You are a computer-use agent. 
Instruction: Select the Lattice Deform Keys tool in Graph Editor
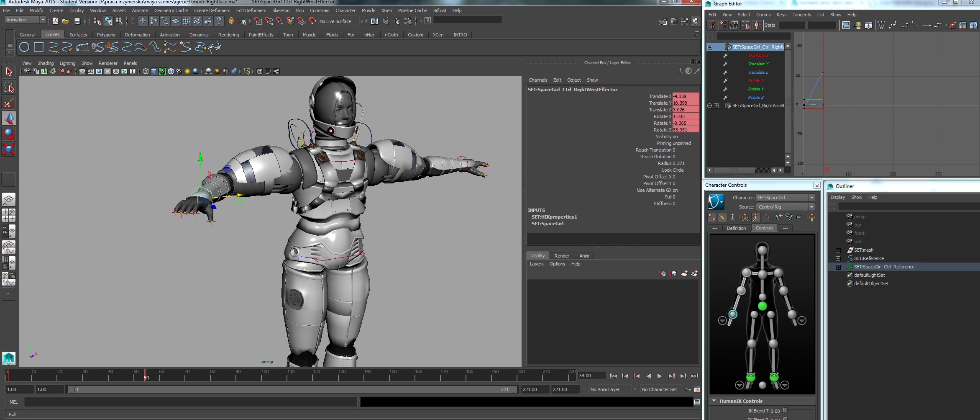coord(734,26)
